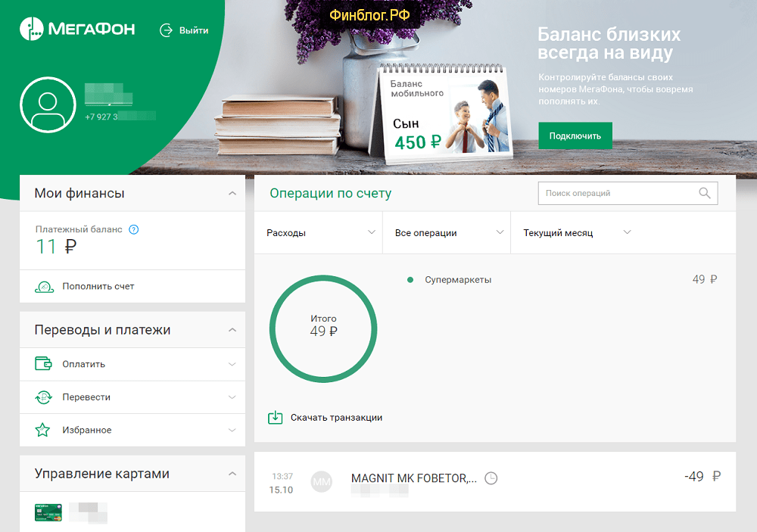
Task: Click the Выйти logout link
Action: coord(184,30)
